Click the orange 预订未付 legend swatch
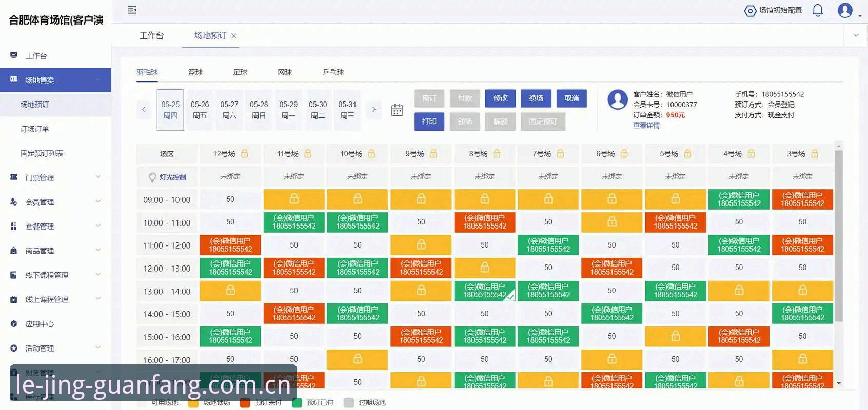The height and width of the screenshot is (410, 868). click(x=245, y=403)
